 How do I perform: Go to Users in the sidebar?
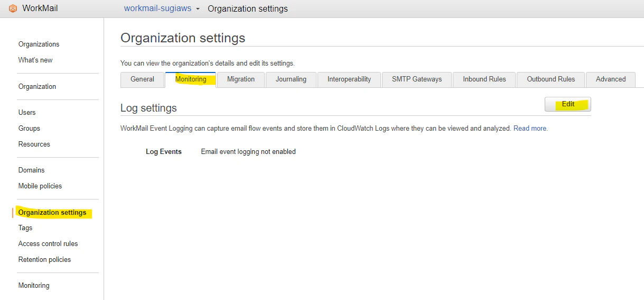coord(27,113)
